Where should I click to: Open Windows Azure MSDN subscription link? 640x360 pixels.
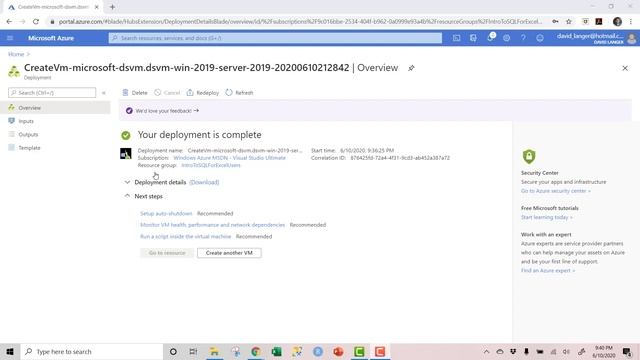[x=229, y=158]
